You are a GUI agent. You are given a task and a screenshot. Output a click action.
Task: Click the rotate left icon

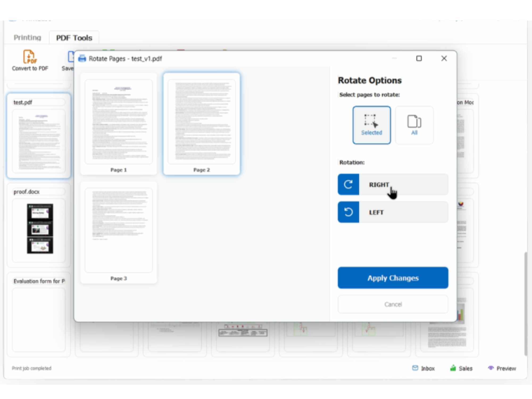click(348, 212)
